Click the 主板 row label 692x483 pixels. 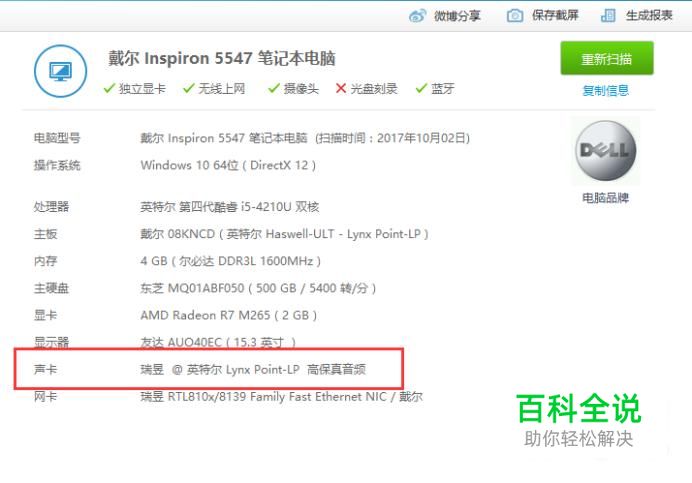coord(45,234)
